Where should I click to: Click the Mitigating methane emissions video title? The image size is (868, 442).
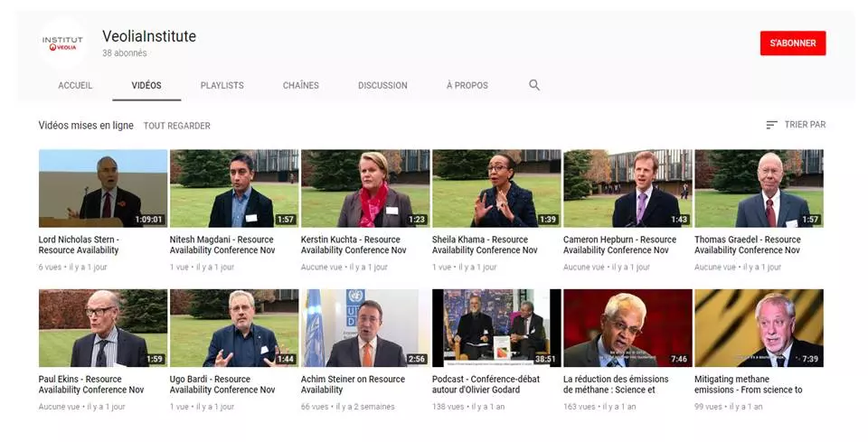coord(748,384)
